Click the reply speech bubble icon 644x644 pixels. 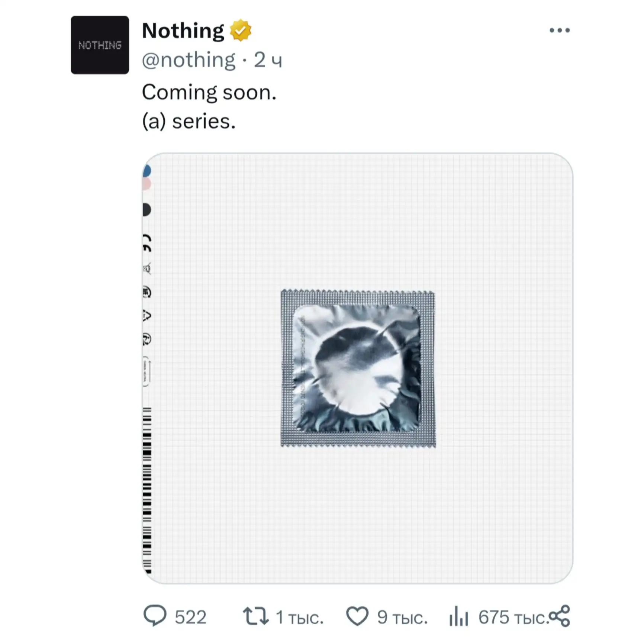coord(155,616)
